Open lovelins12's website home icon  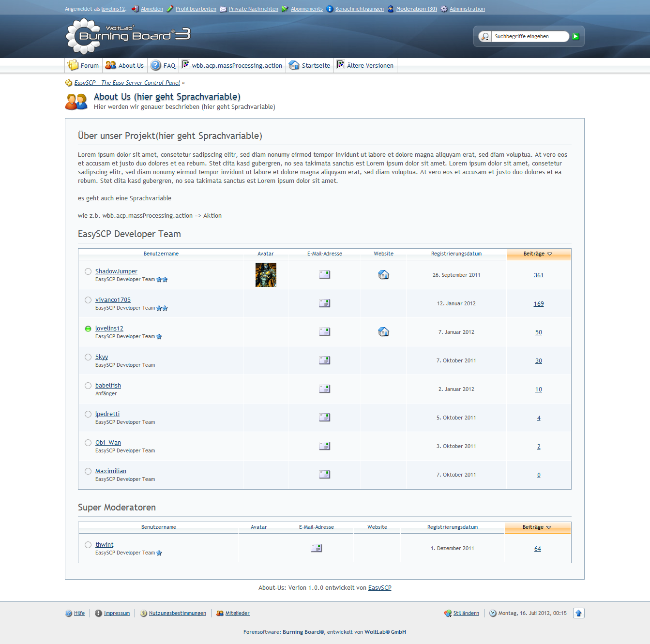click(x=383, y=332)
